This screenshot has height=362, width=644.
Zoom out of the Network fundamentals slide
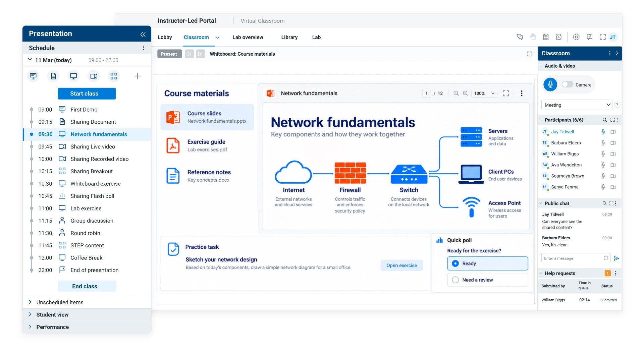tap(456, 93)
